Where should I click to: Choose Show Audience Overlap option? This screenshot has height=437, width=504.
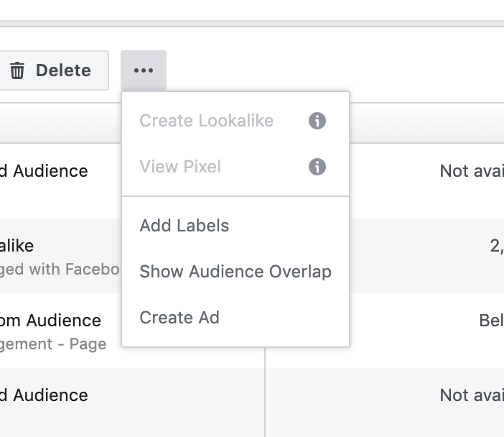[235, 272]
